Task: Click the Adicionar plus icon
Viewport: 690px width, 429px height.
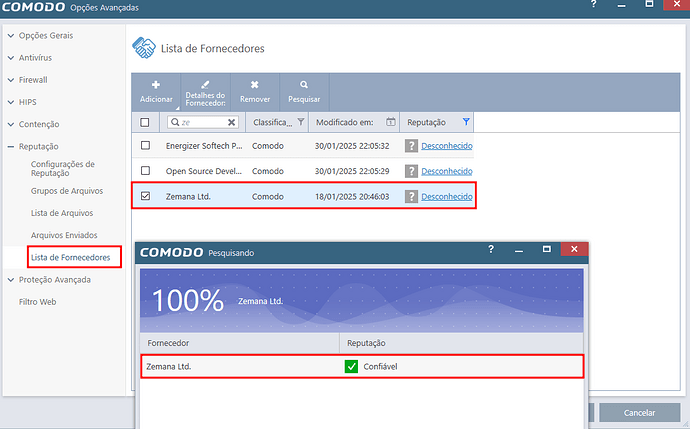Action: click(156, 86)
